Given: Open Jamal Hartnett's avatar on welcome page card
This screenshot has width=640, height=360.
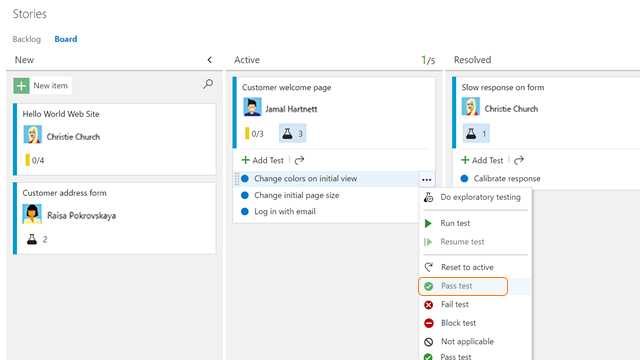Looking at the screenshot, I should tap(252, 107).
